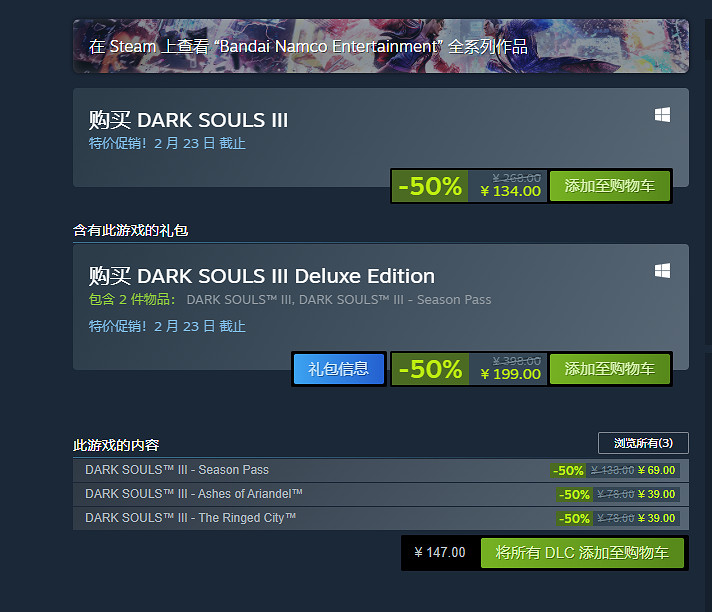Click the ¥134.00 discounted price

tap(510, 191)
